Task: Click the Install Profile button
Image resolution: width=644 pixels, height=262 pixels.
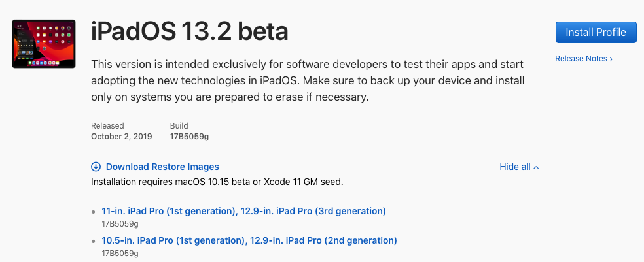Action: [596, 33]
